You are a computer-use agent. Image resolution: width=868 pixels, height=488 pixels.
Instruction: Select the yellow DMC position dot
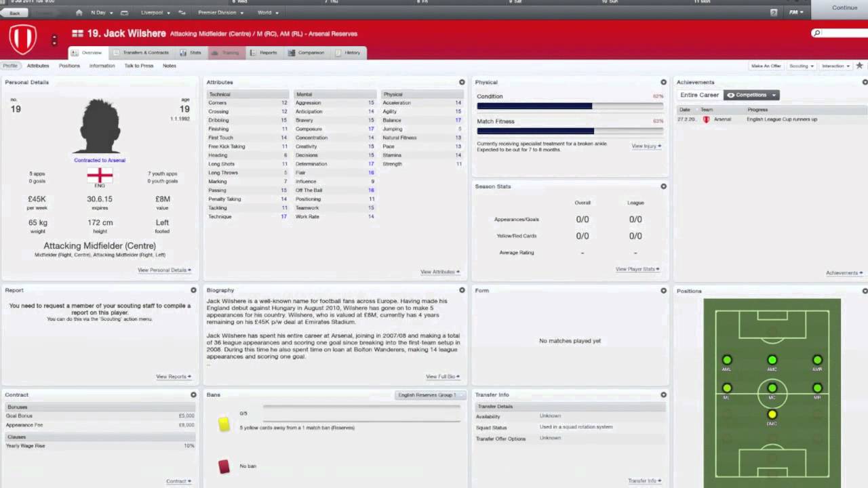pos(772,414)
